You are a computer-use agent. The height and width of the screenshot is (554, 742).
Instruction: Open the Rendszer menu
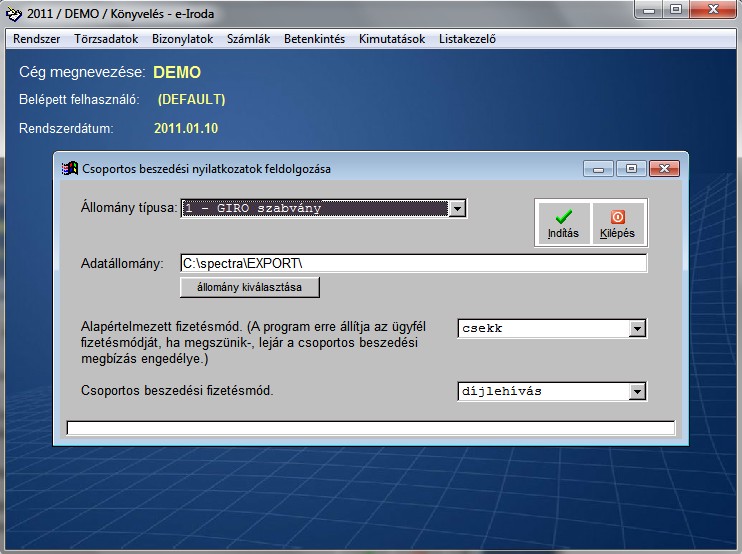click(x=37, y=40)
